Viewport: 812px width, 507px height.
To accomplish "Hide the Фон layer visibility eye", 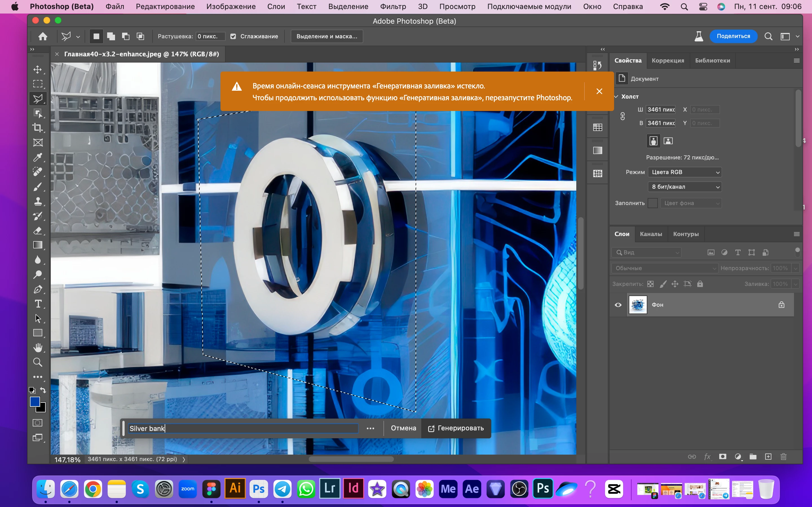I will [x=618, y=304].
